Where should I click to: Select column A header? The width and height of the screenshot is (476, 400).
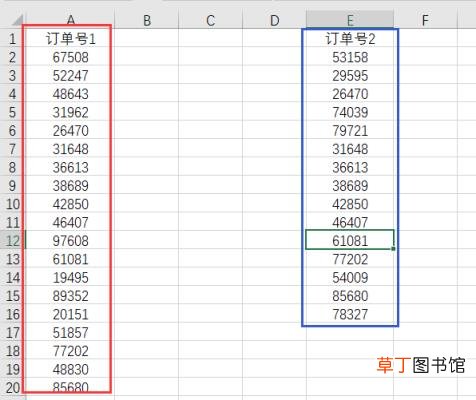click(x=70, y=20)
